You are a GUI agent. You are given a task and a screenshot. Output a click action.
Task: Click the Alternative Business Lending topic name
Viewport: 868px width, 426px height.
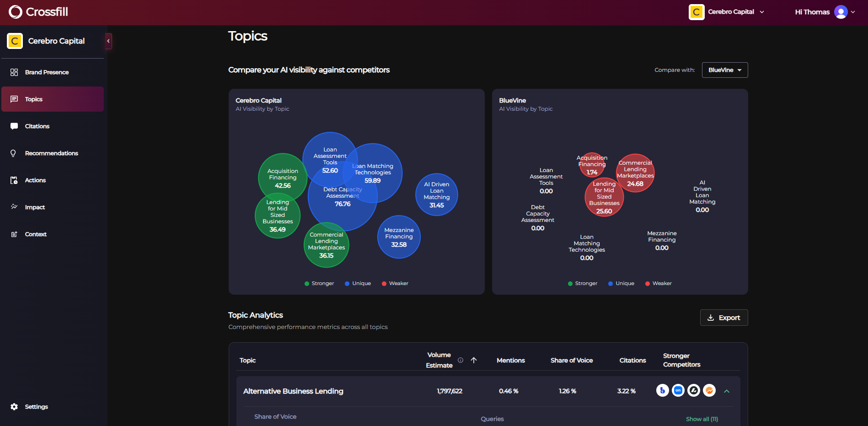tap(293, 391)
